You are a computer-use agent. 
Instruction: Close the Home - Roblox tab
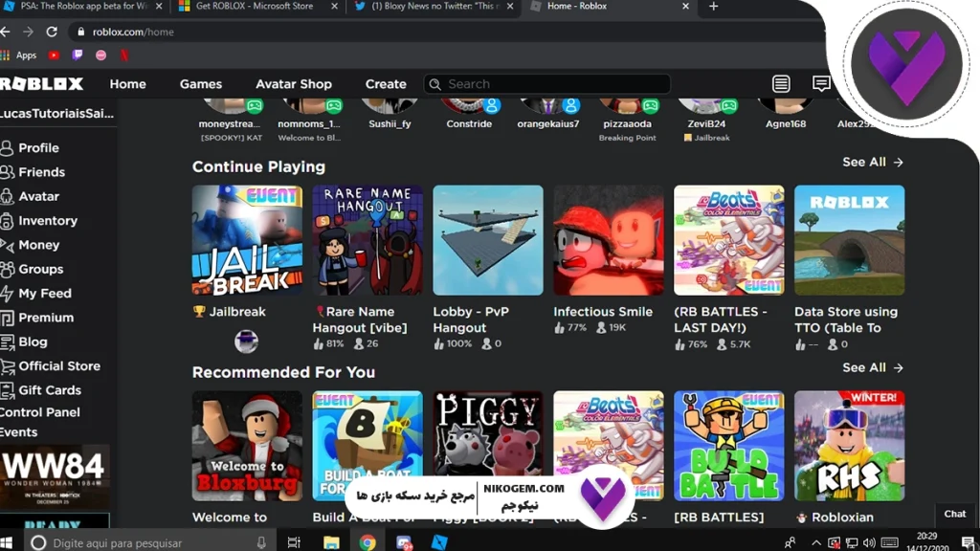pos(685,7)
